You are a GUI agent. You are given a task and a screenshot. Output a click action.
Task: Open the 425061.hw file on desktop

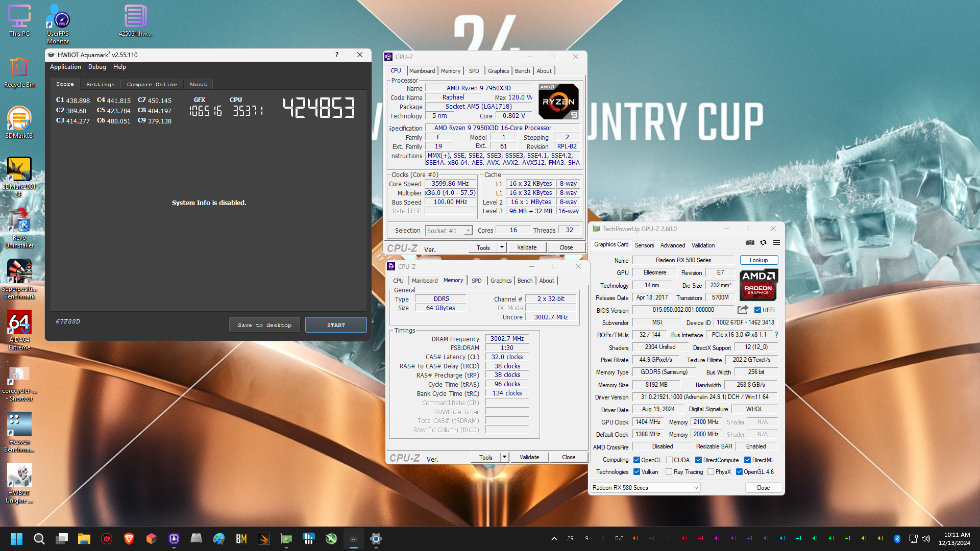click(x=135, y=20)
